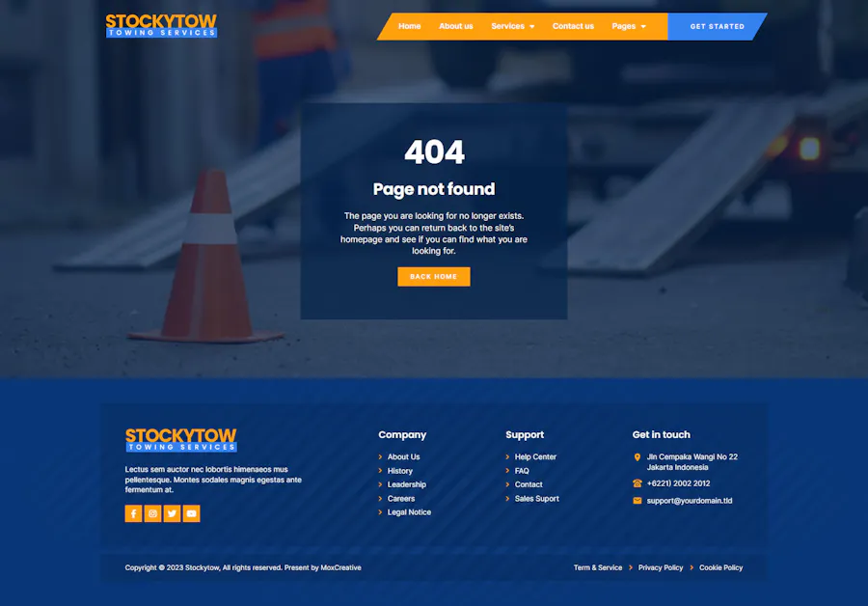Viewport: 868px width, 606px height.
Task: Expand the Services dropdown arrow
Action: point(532,27)
